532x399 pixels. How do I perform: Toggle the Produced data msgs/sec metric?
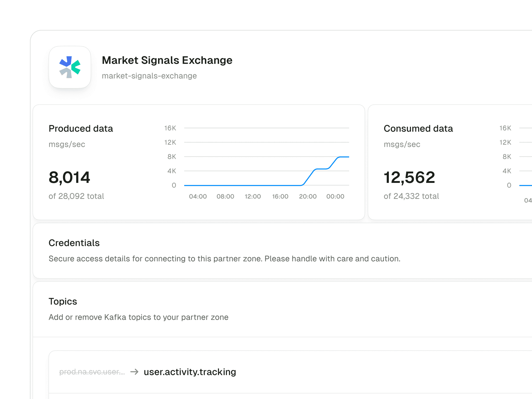[x=66, y=144]
